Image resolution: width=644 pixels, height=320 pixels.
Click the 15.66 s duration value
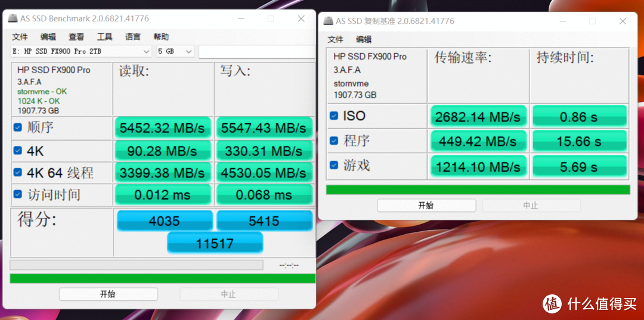point(580,141)
